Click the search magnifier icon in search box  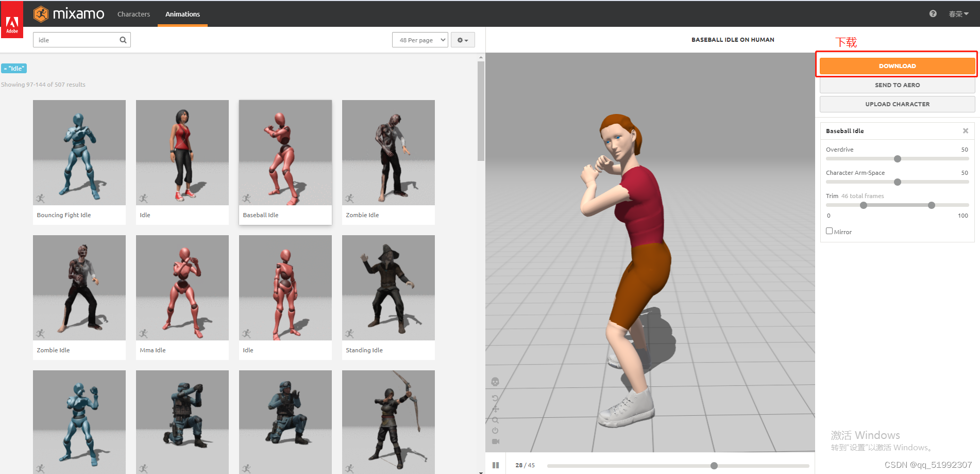[123, 40]
